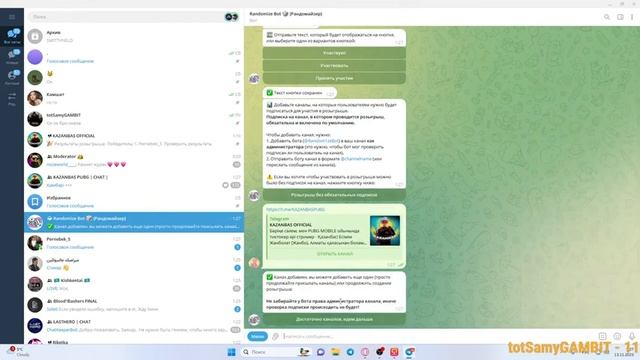Click the KAZANBAS OFFICIAL preview thumbnail image
The image size is (640, 360).
(x=385, y=231)
